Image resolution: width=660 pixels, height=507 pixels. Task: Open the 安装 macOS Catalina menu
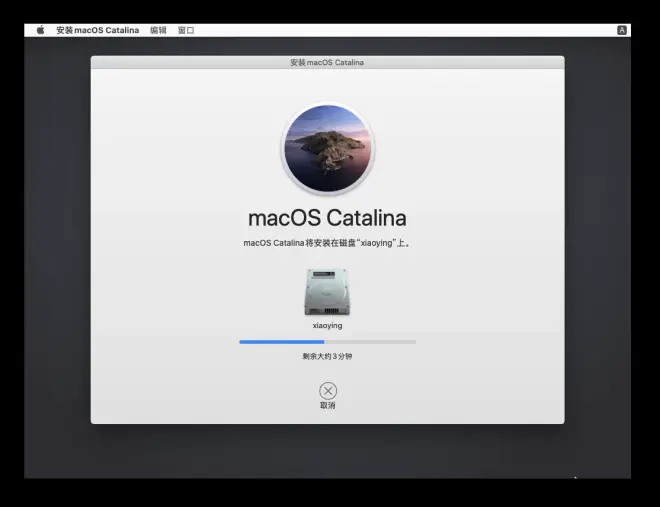click(x=98, y=30)
